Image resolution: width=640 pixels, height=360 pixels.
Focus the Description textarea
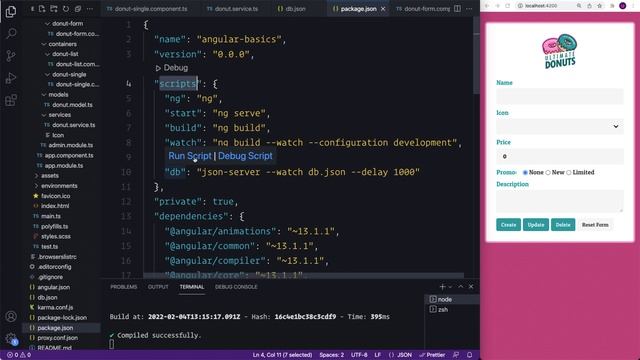tap(560, 201)
